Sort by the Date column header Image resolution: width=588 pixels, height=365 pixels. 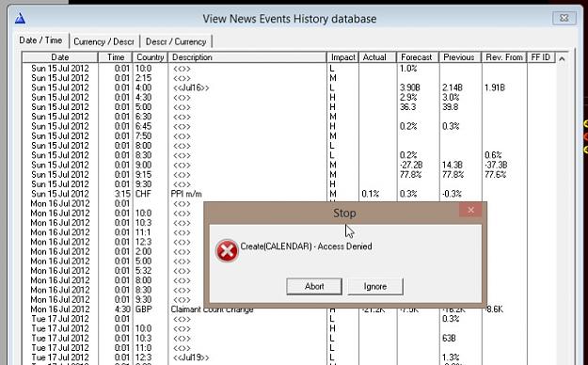click(x=60, y=57)
